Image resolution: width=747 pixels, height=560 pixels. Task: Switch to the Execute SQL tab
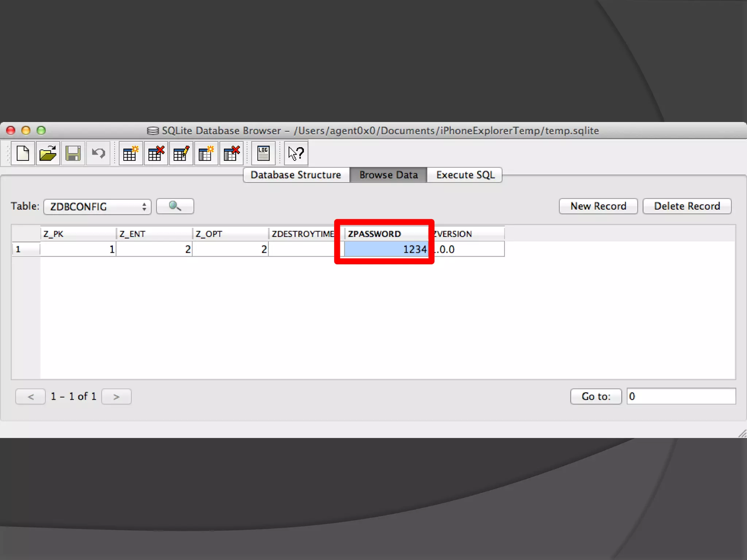(465, 175)
